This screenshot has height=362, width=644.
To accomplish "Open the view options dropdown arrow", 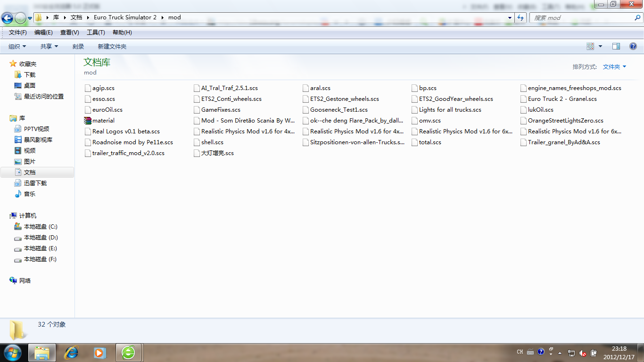I will tap(600, 46).
